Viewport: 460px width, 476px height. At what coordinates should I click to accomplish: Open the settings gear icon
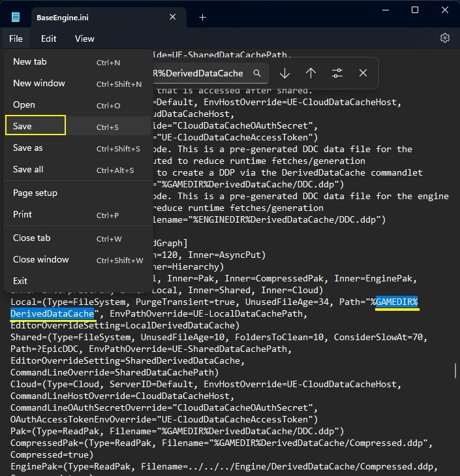(444, 39)
